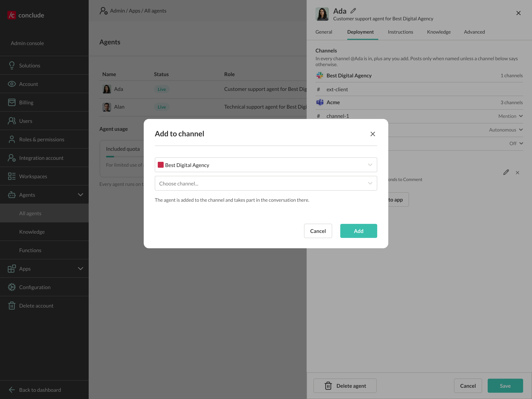
Task: Click Cancel in Ada panel footer
Action: (x=468, y=386)
